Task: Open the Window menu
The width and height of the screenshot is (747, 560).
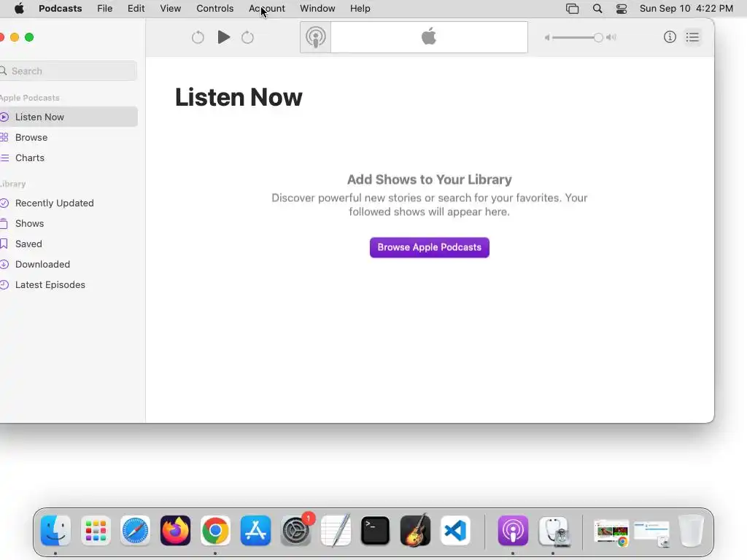Action: click(317, 9)
